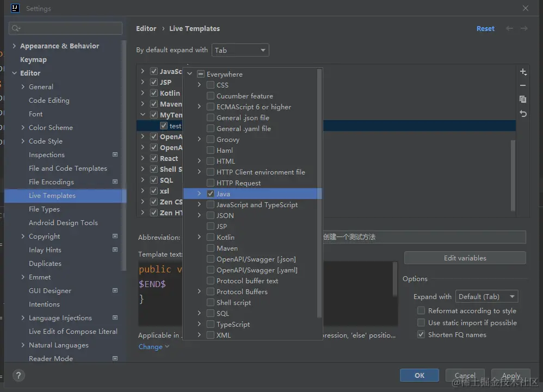Open Keymap settings page
The width and height of the screenshot is (543, 392).
pos(33,59)
